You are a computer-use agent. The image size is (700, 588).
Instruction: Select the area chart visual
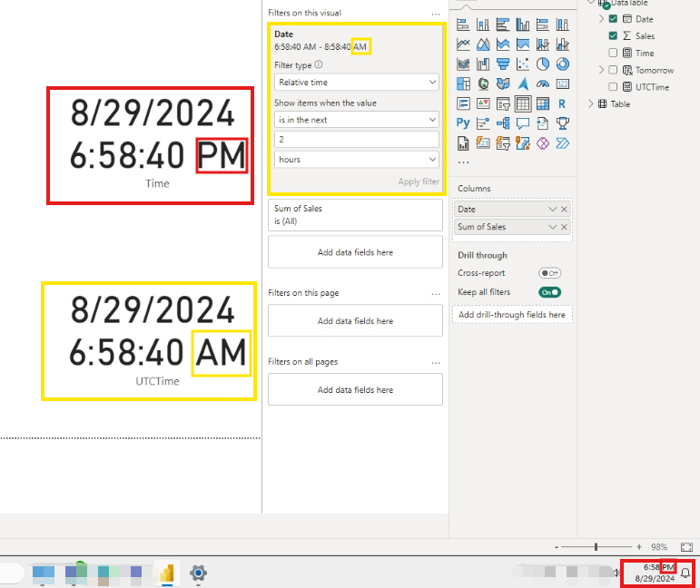click(x=483, y=44)
